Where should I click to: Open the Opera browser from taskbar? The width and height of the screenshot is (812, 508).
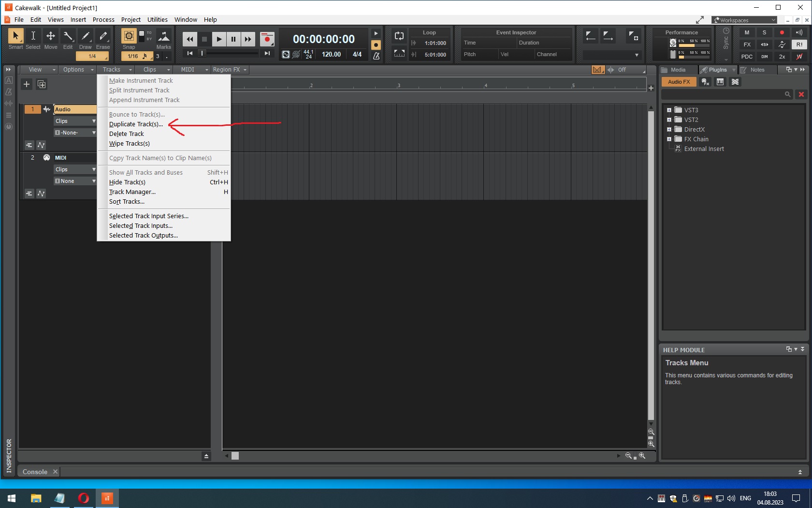coord(83,498)
